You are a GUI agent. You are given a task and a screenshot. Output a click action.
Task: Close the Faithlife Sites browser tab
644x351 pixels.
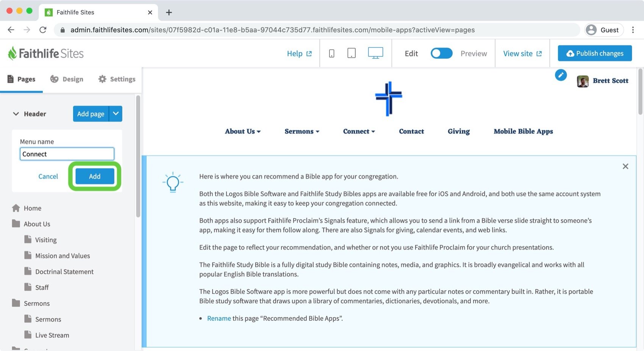click(150, 12)
